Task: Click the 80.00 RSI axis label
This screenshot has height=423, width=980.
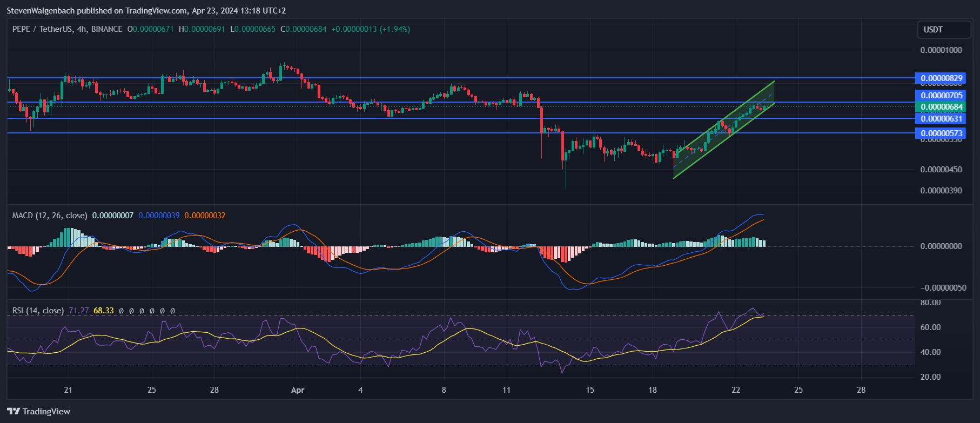Action: tap(931, 303)
